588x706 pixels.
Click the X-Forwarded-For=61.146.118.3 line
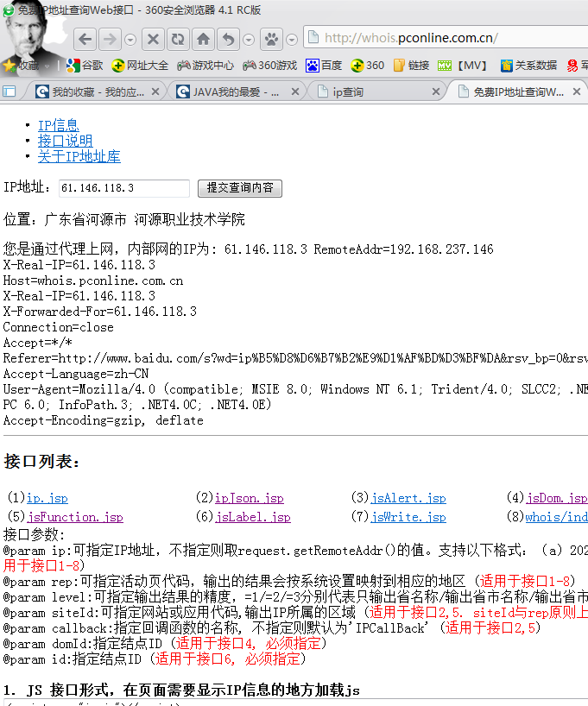pos(100,312)
